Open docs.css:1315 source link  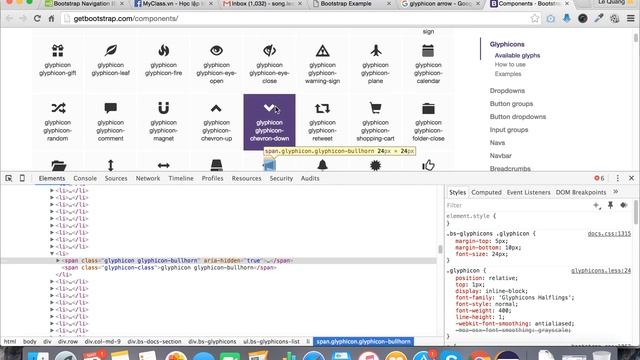[x=609, y=234]
